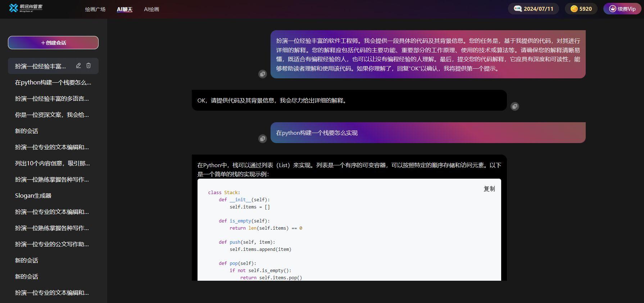
Task: Switch to the AI聊天 tab
Action: click(x=124, y=9)
